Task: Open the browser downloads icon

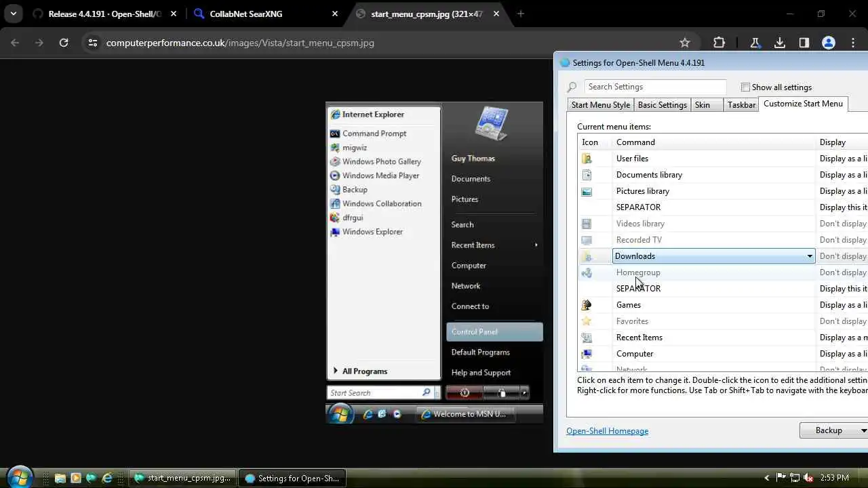Action: [x=780, y=43]
